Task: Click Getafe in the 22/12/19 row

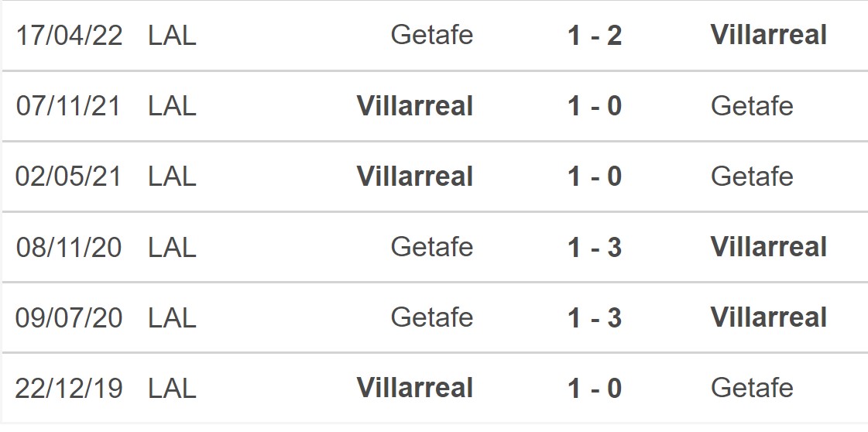Action: pyautogui.click(x=751, y=389)
